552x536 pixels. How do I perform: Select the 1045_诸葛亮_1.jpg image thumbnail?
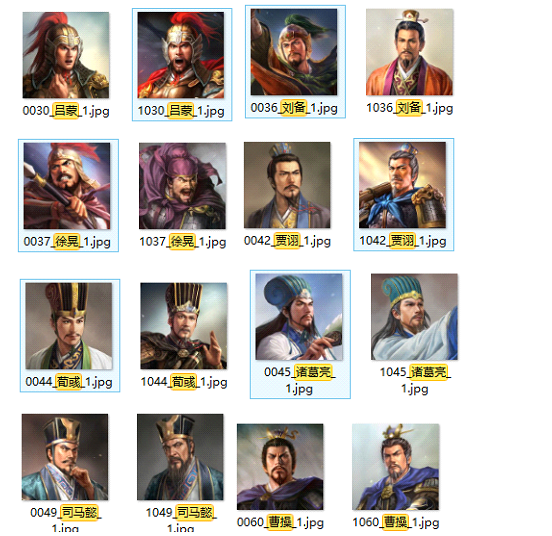[x=414, y=317]
